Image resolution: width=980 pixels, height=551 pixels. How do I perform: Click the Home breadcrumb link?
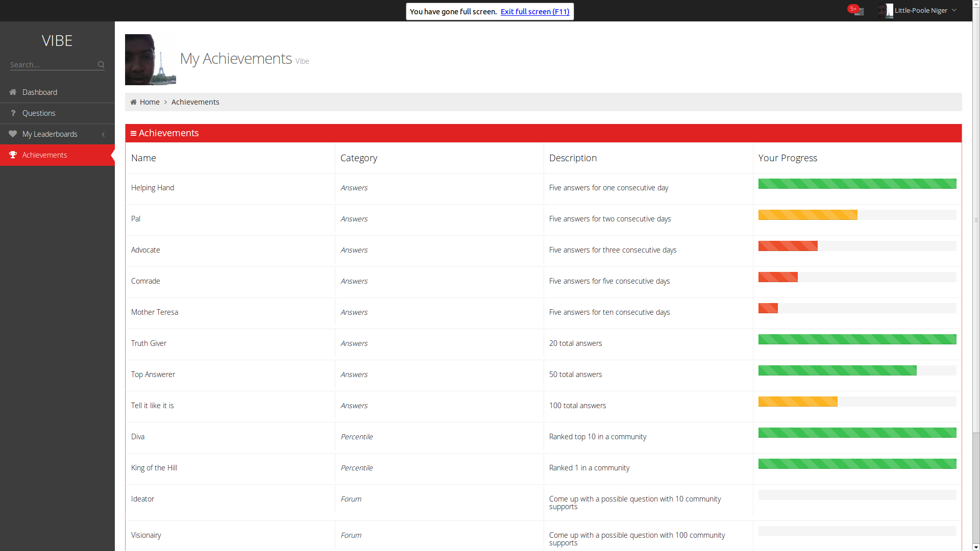(150, 102)
